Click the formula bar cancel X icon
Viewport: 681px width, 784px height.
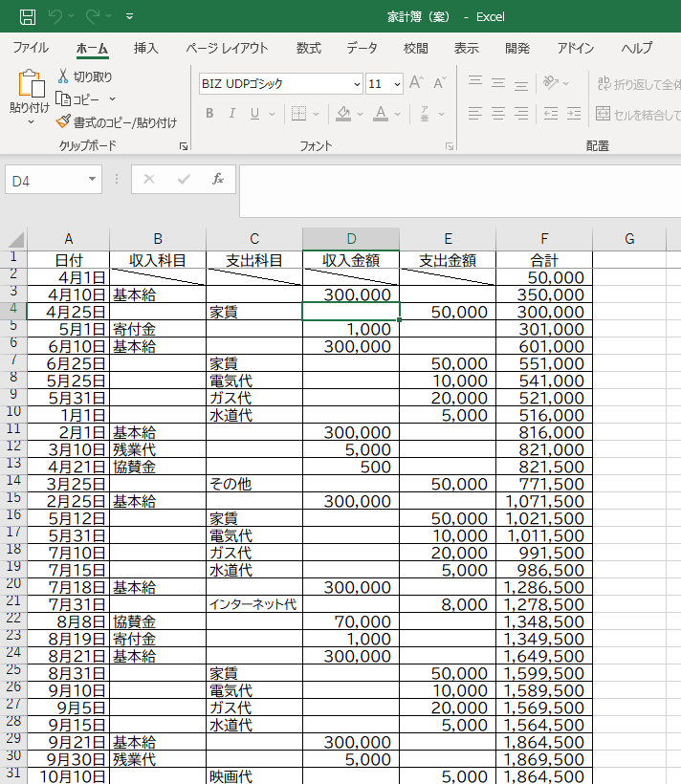(x=149, y=179)
